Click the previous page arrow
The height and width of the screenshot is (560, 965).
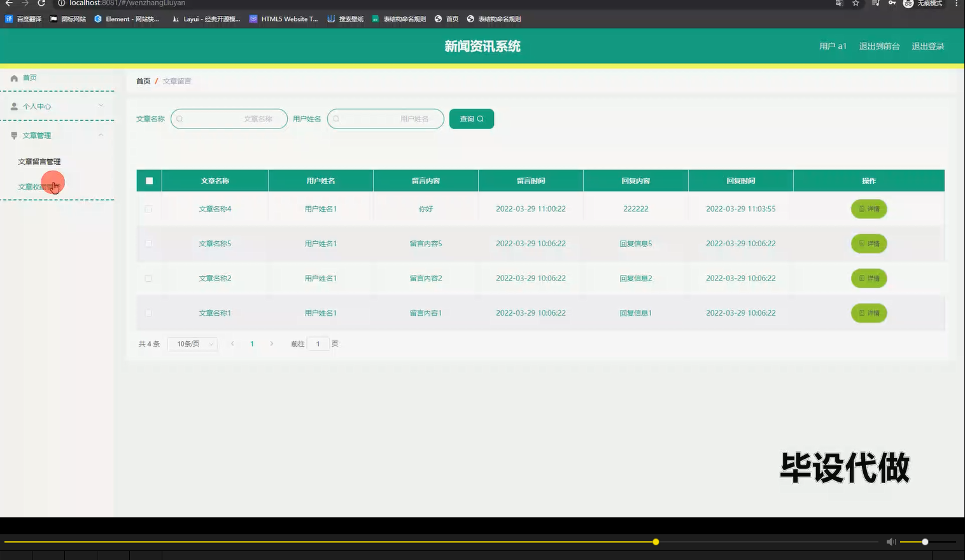pos(232,344)
